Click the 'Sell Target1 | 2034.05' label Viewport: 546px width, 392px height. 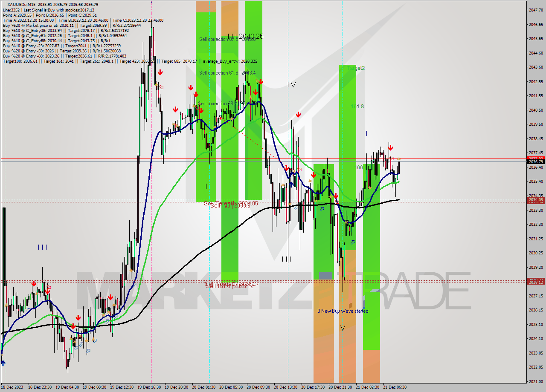tap(231, 203)
